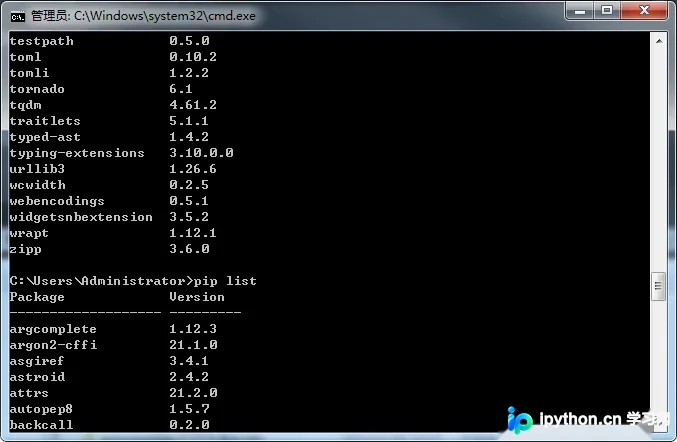Click version 0.5.1 of webencodings
This screenshot has width=677, height=442.
pyautogui.click(x=189, y=201)
